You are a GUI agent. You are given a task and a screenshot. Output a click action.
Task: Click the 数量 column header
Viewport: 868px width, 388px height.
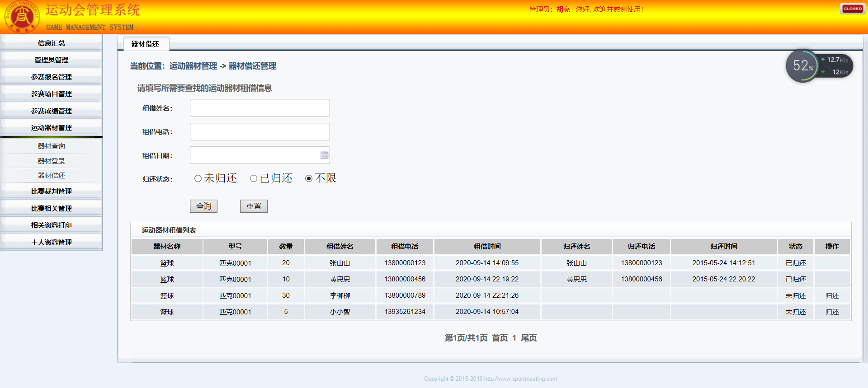pos(286,247)
